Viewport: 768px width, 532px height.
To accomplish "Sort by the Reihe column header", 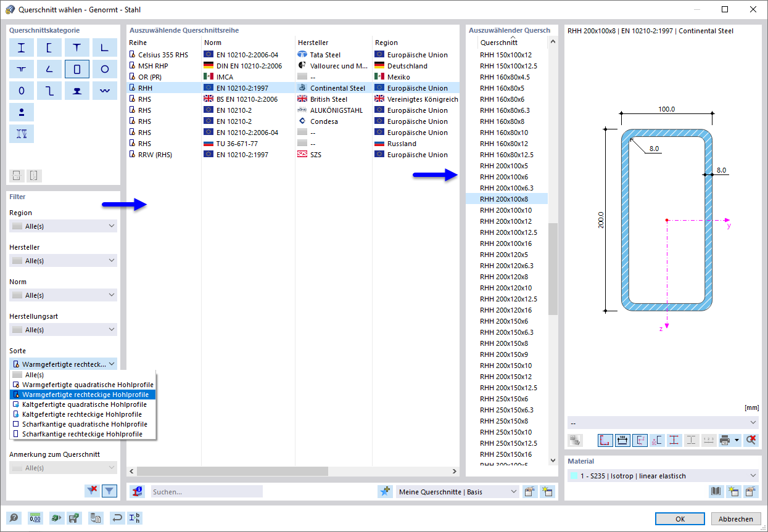I will (164, 43).
